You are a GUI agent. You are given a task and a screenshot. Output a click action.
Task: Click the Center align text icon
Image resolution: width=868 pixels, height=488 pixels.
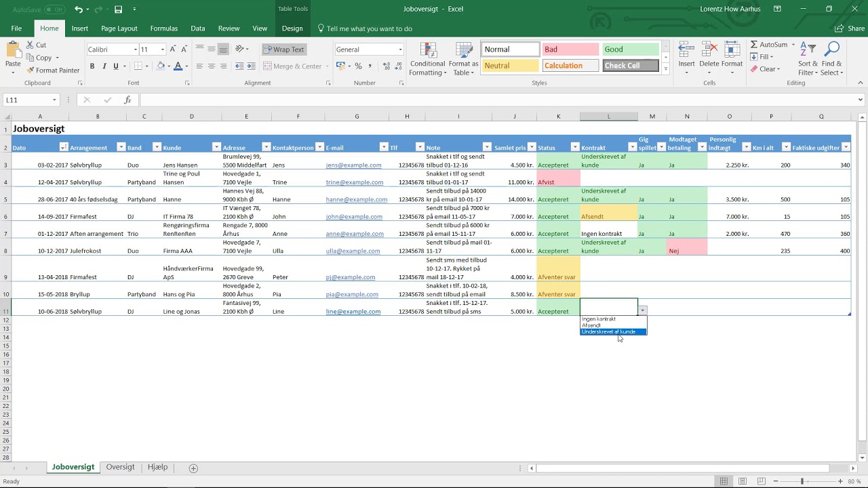click(x=212, y=66)
